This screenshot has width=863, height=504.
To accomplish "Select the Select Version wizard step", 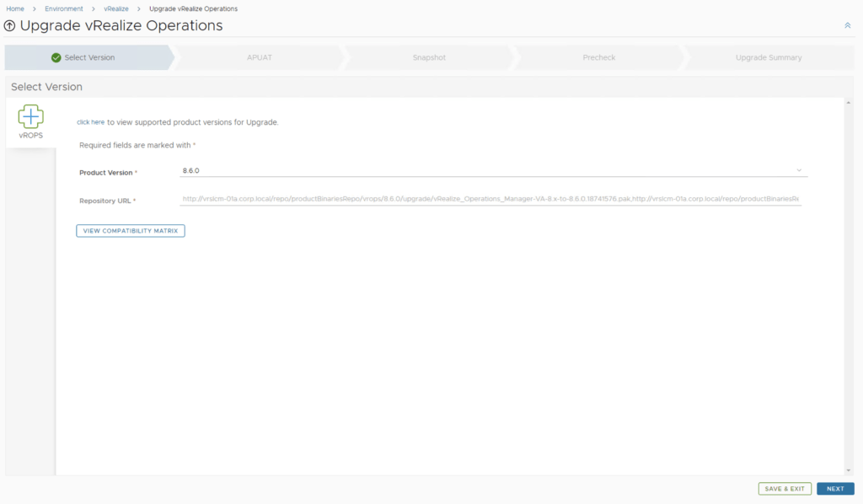I will (x=88, y=58).
